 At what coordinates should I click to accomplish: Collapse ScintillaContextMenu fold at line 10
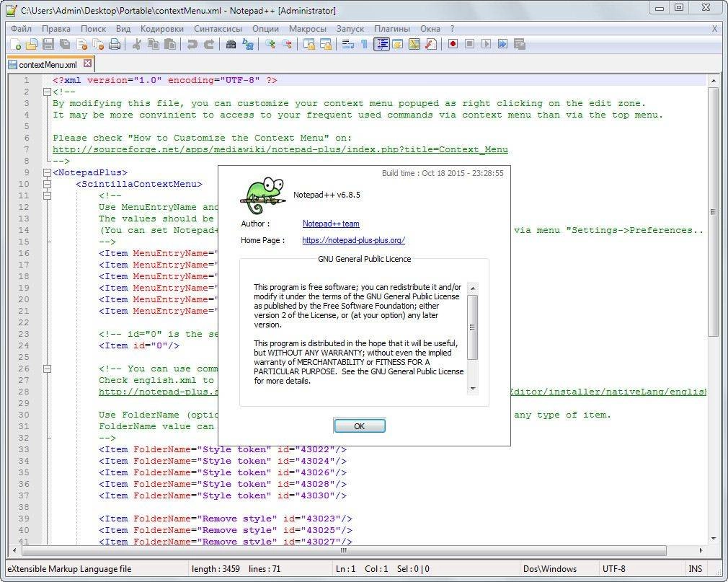47,184
